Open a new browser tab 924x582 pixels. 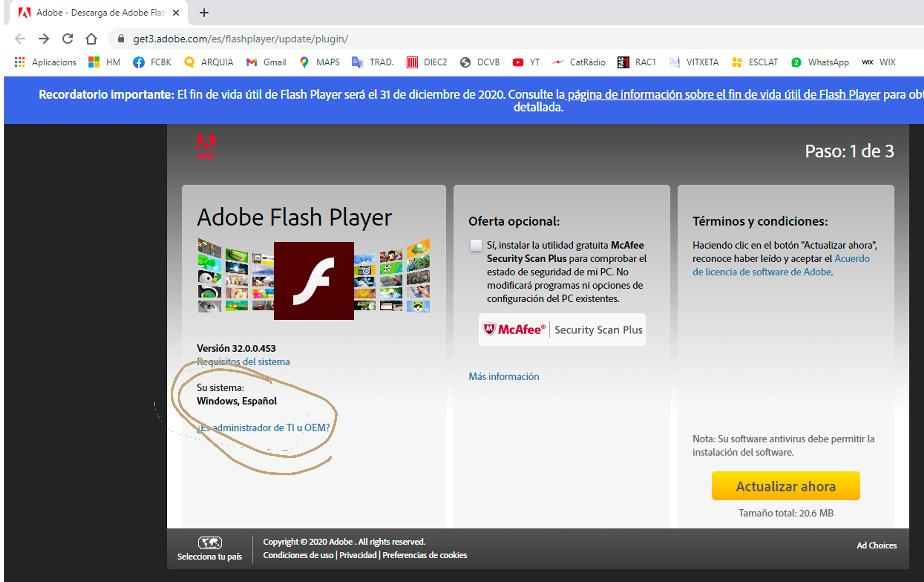[204, 13]
